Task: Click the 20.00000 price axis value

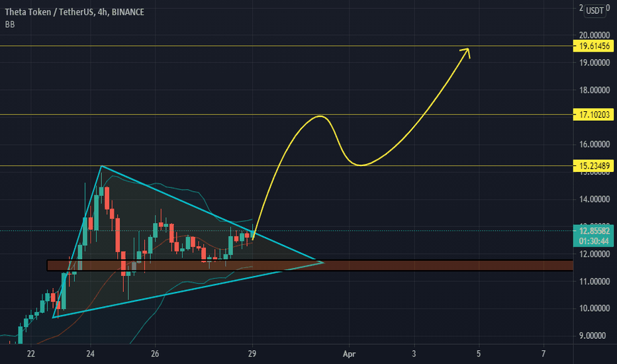Action: pyautogui.click(x=594, y=36)
